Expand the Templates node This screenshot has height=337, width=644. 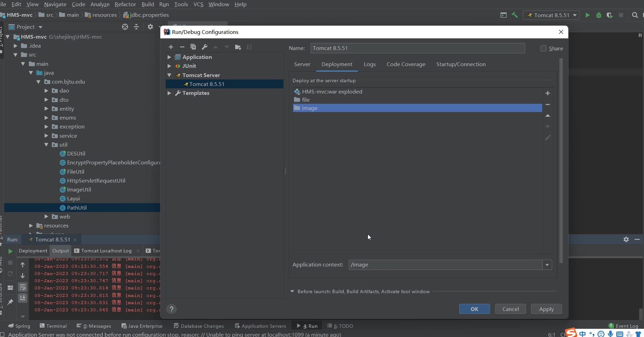coord(169,93)
